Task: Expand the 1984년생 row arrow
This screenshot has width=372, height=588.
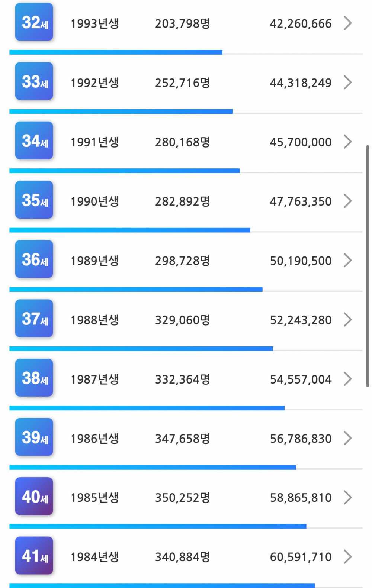Action: pyautogui.click(x=347, y=557)
